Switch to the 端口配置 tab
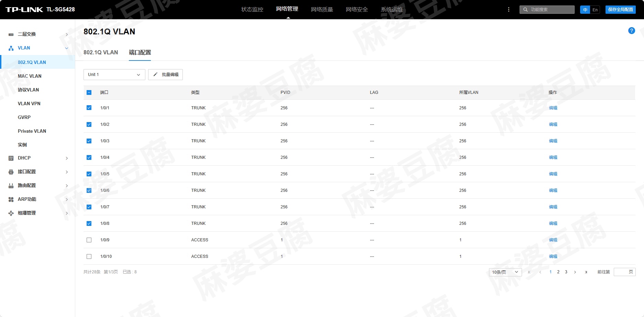 tap(140, 52)
